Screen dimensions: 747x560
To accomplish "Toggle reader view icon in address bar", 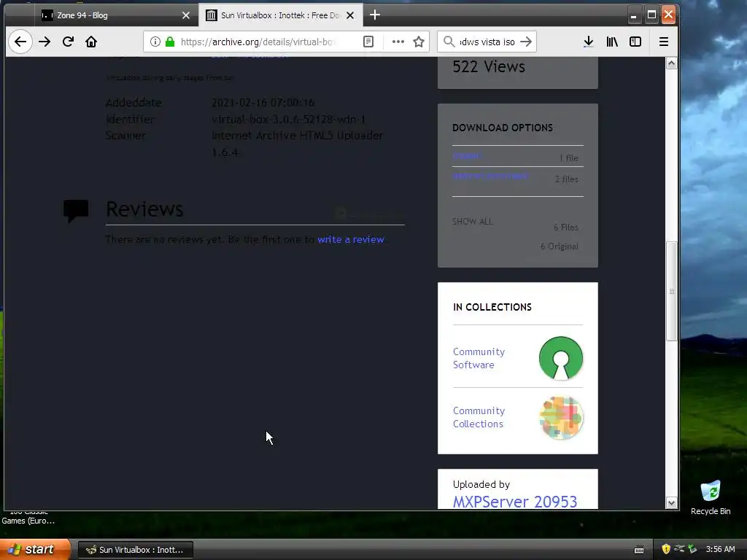I will 368,42.
